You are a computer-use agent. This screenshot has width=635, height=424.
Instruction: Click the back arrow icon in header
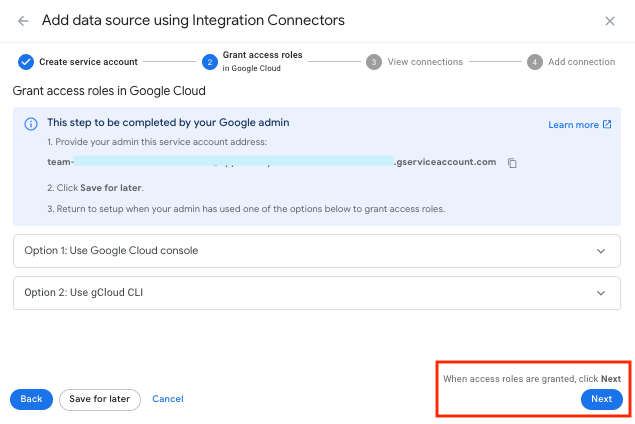23,21
